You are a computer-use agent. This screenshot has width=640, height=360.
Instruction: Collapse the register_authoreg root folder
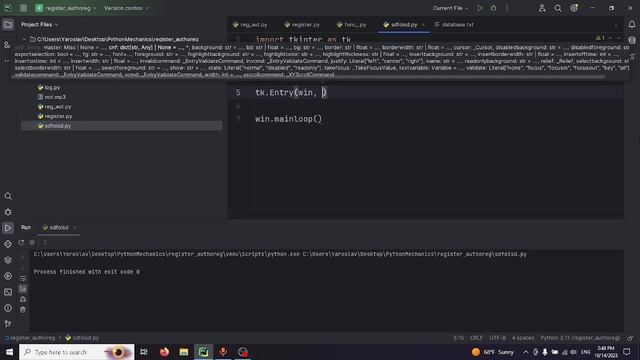[x=24, y=40]
